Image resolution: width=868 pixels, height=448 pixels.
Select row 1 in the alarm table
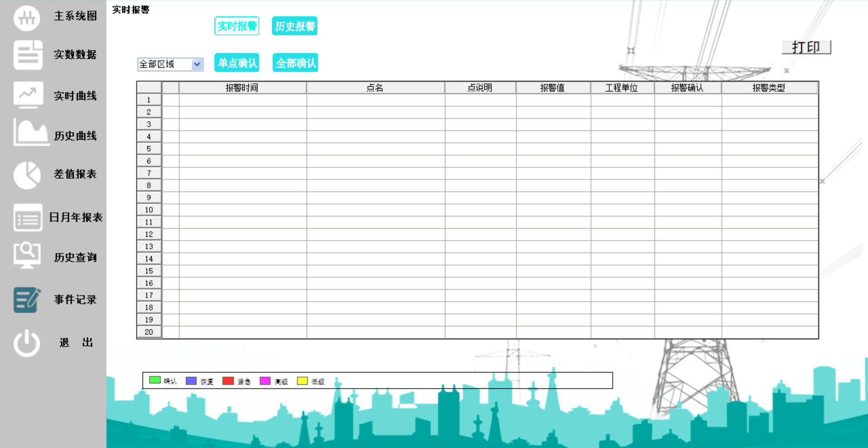click(149, 100)
